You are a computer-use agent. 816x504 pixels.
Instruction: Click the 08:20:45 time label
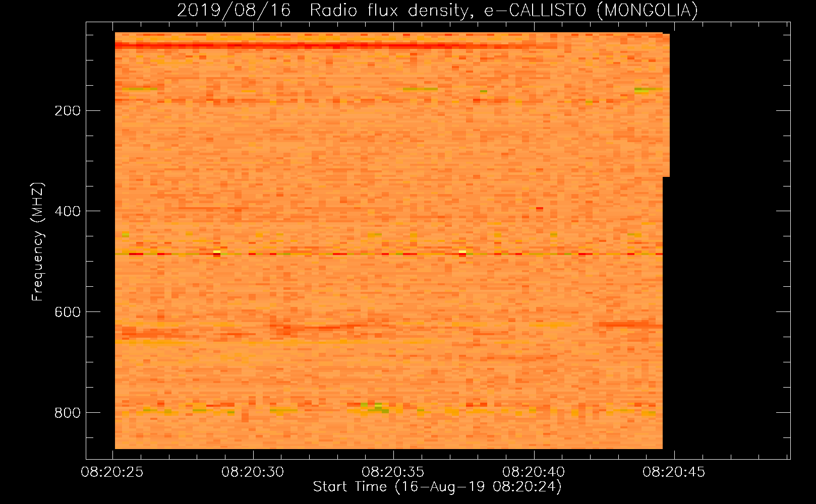coord(674,472)
